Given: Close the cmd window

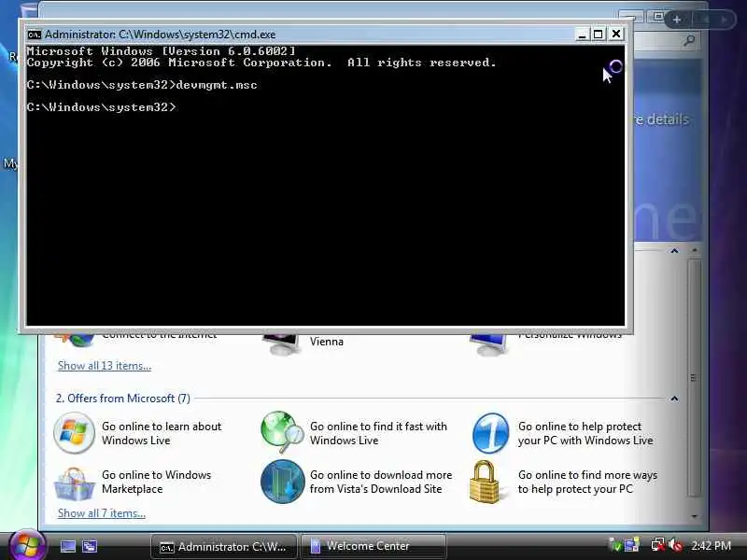Looking at the screenshot, I should click(616, 34).
